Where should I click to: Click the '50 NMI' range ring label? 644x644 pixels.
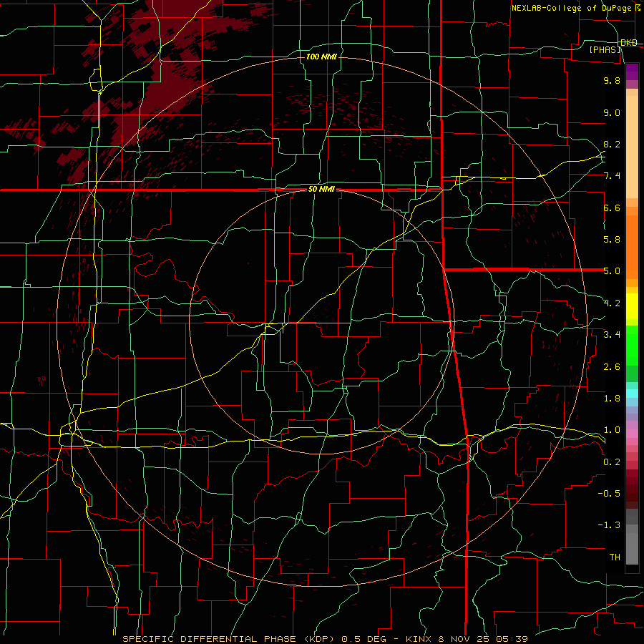(x=321, y=190)
